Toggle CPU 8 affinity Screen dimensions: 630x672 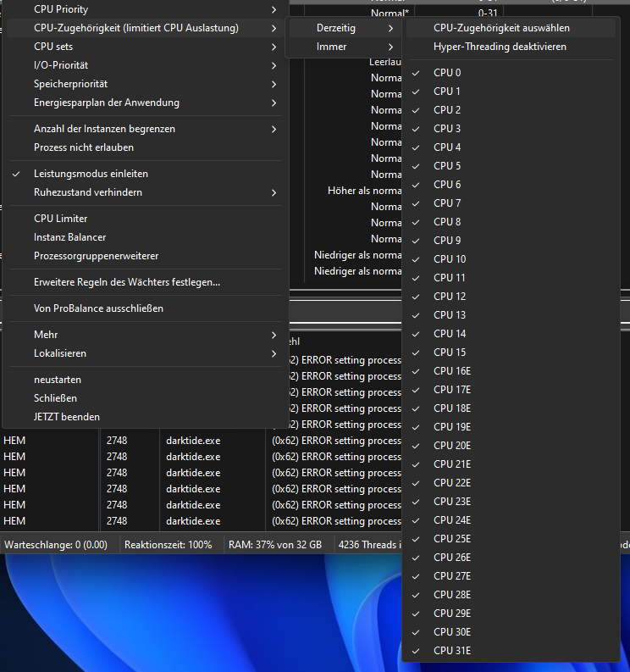click(511, 222)
